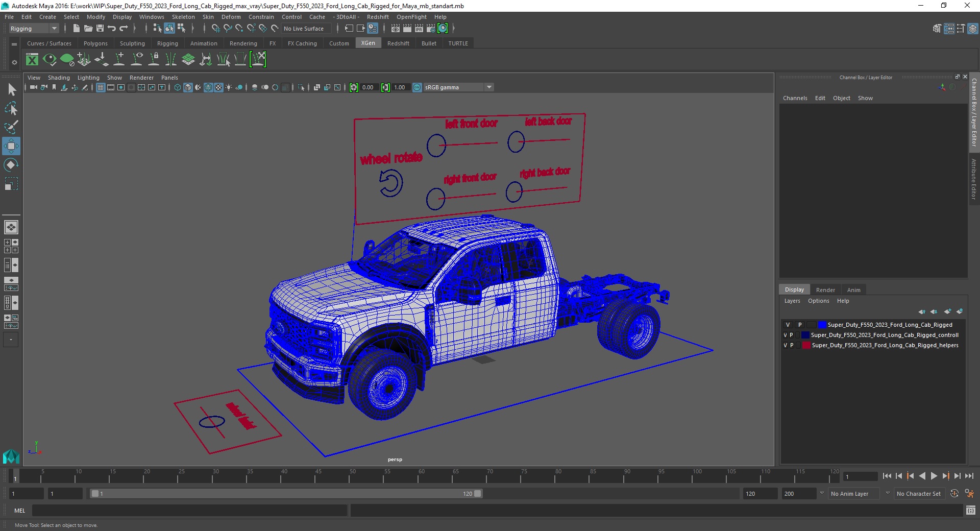The image size is (980, 531).
Task: Switch to the Polygons shelf tab
Action: [x=95, y=43]
